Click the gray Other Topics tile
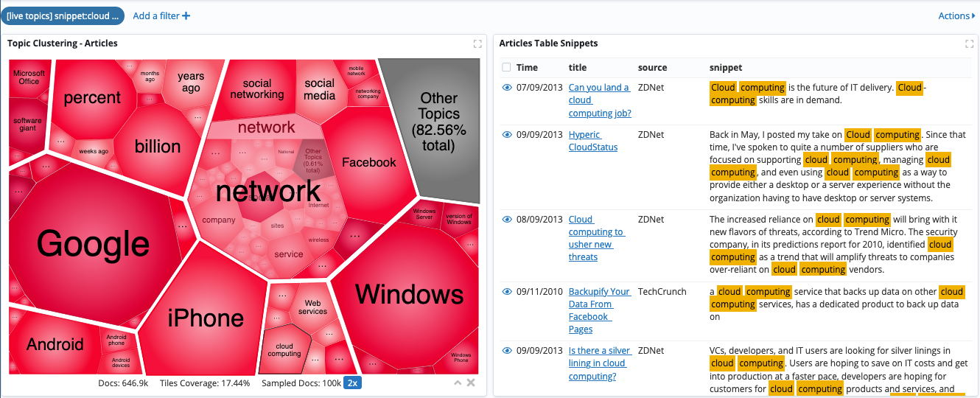The height and width of the screenshot is (398, 980). pyautogui.click(x=439, y=122)
